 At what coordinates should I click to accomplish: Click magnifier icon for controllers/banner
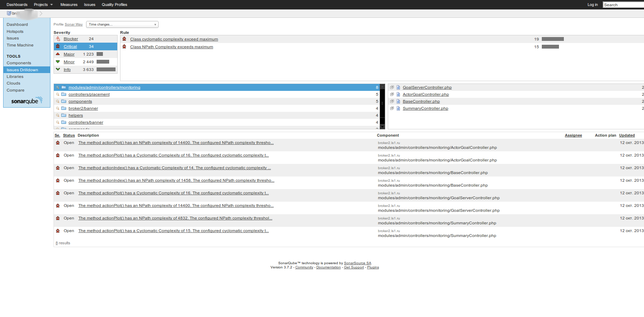coord(58,122)
